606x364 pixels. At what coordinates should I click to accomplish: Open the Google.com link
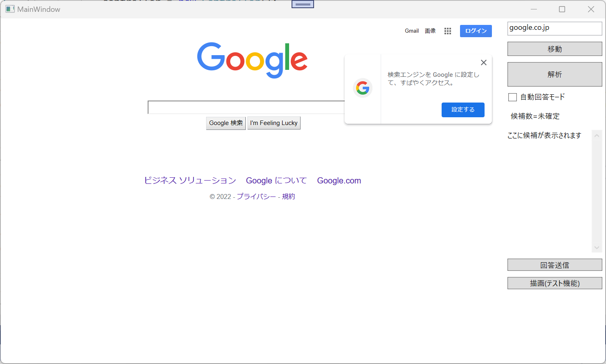tap(339, 181)
